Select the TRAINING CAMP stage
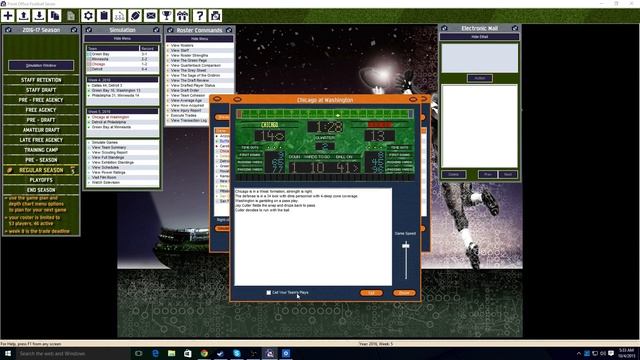This screenshot has height=360, width=640. click(41, 150)
